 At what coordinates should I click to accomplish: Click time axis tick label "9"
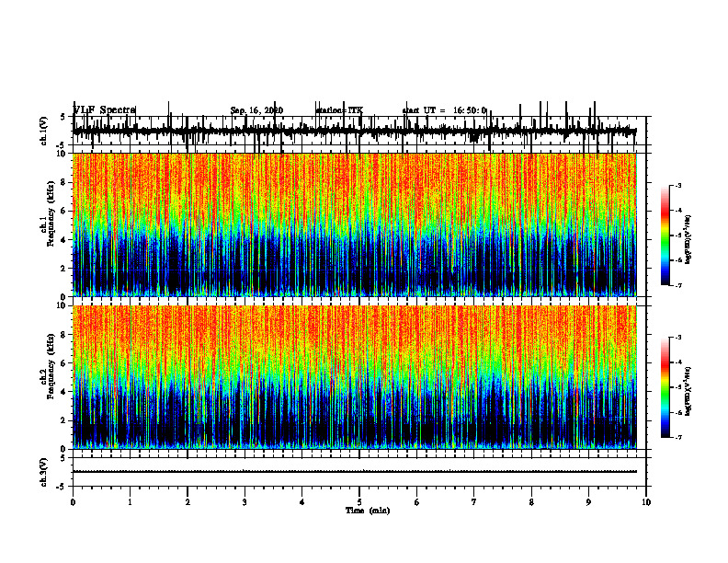[x=588, y=502]
